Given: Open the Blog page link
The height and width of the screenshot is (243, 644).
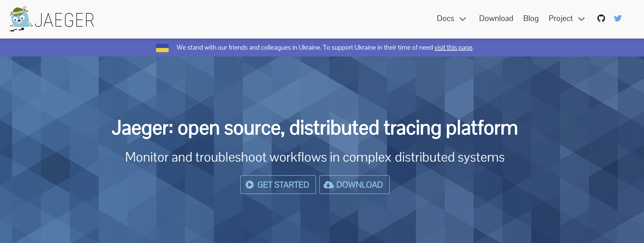Looking at the screenshot, I should coord(530,18).
